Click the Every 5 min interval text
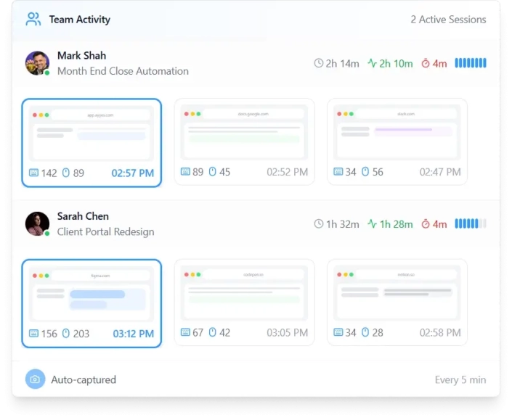The image size is (512, 420). pos(460,380)
